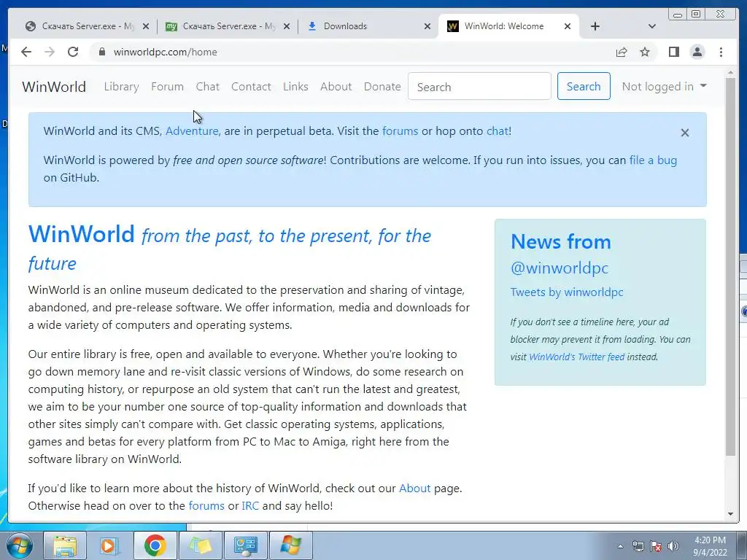
Task: Dismiss the blue beta notice banner
Action: tap(684, 133)
